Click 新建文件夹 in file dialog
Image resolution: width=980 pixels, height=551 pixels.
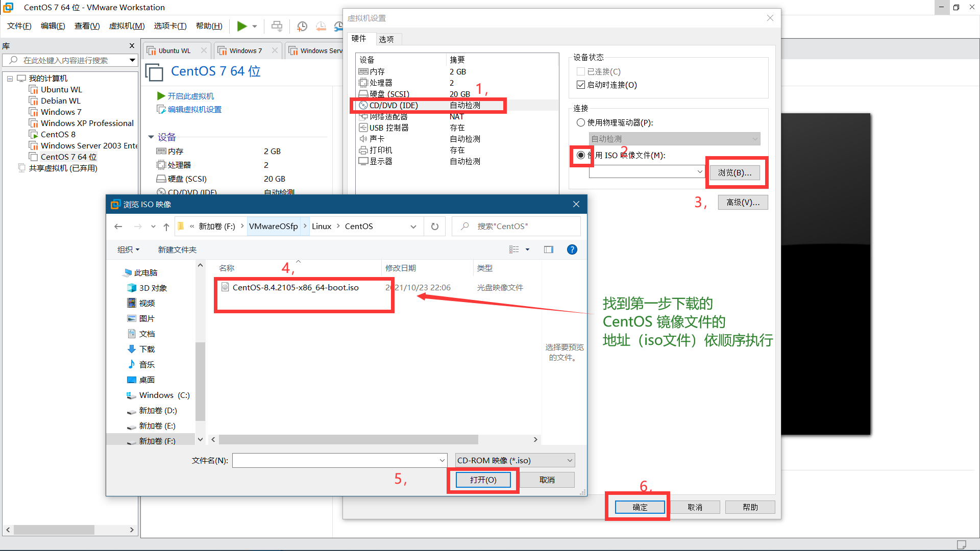177,249
